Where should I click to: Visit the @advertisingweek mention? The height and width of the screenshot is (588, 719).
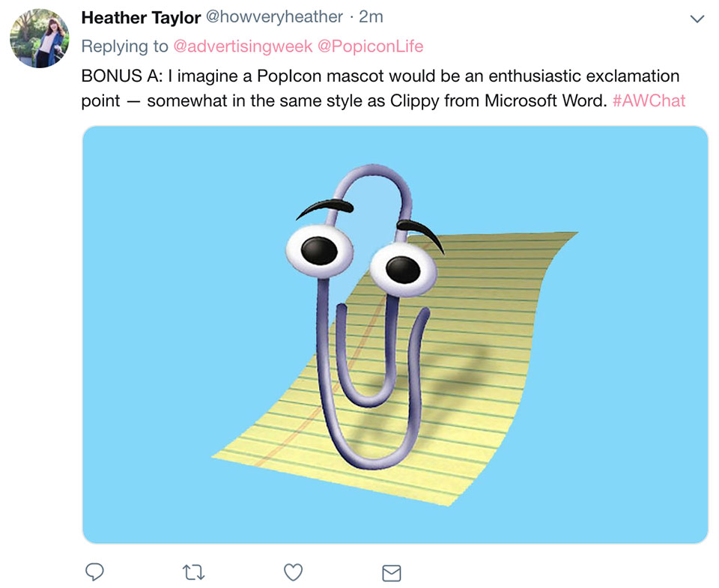(x=243, y=46)
